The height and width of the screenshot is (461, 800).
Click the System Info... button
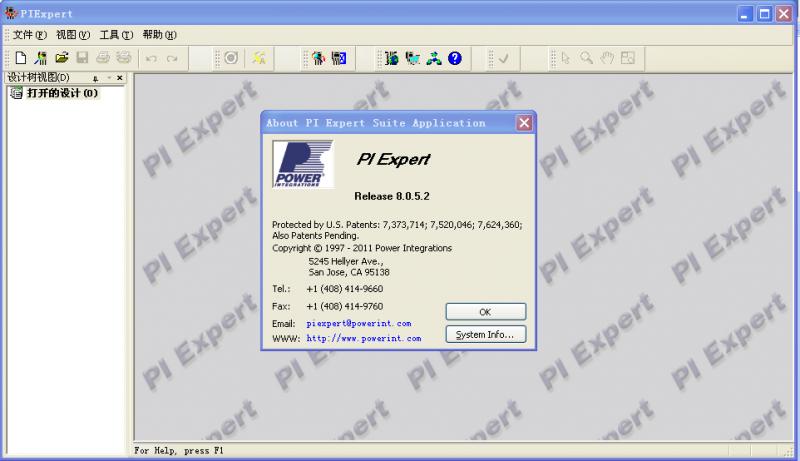click(x=485, y=335)
